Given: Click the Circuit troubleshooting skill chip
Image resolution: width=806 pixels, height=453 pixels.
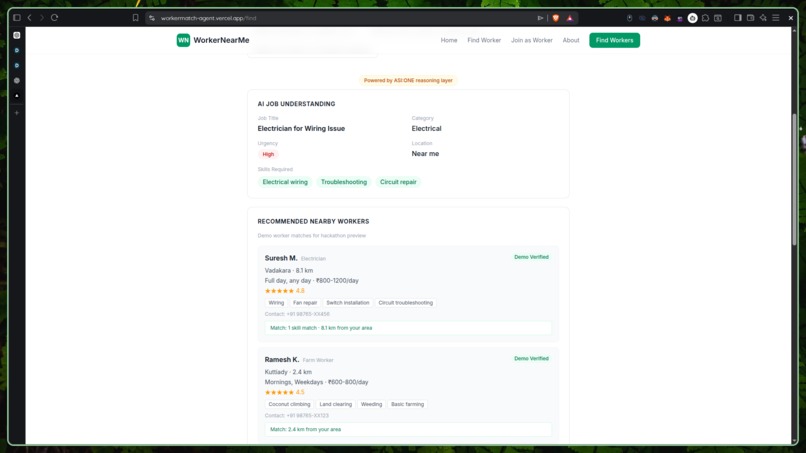Looking at the screenshot, I should pyautogui.click(x=406, y=303).
